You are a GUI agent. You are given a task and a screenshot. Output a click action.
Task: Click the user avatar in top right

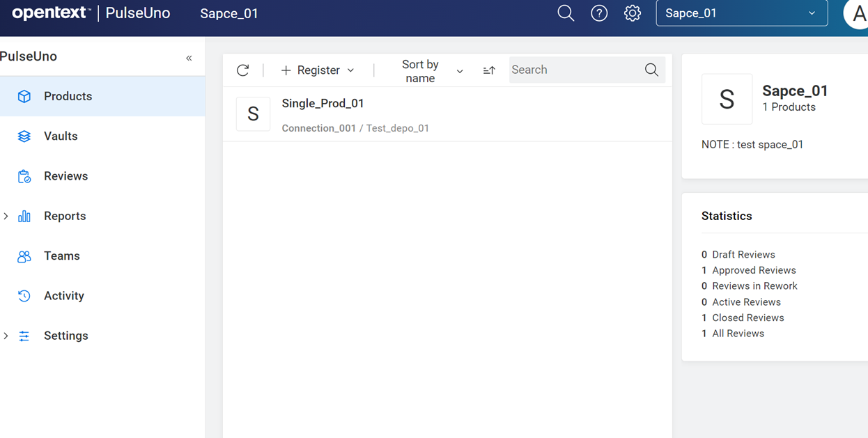855,13
